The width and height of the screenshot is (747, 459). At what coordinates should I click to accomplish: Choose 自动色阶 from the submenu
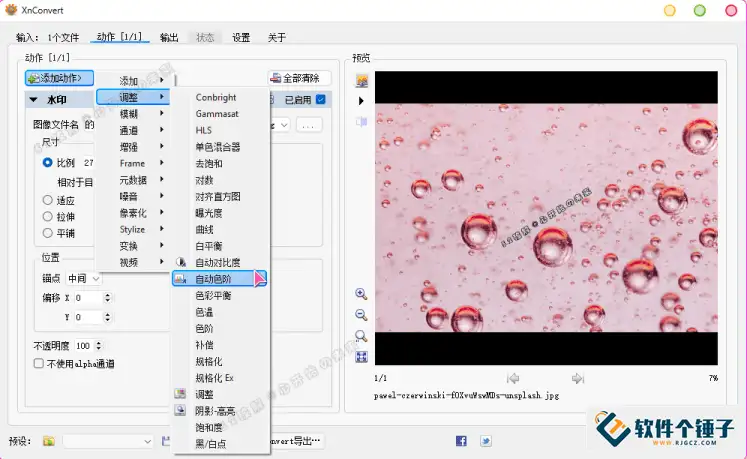tap(212, 279)
